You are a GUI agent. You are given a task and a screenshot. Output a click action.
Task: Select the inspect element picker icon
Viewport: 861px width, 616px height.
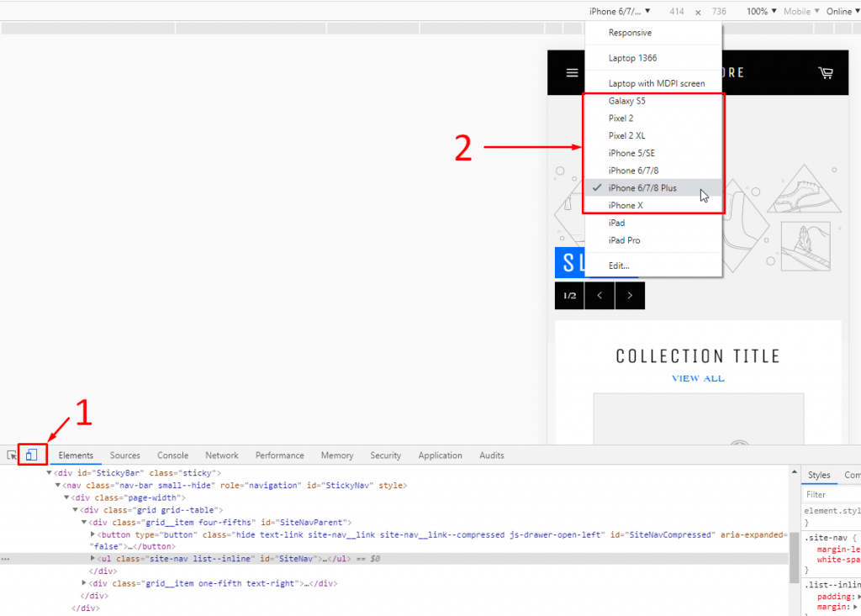12,454
